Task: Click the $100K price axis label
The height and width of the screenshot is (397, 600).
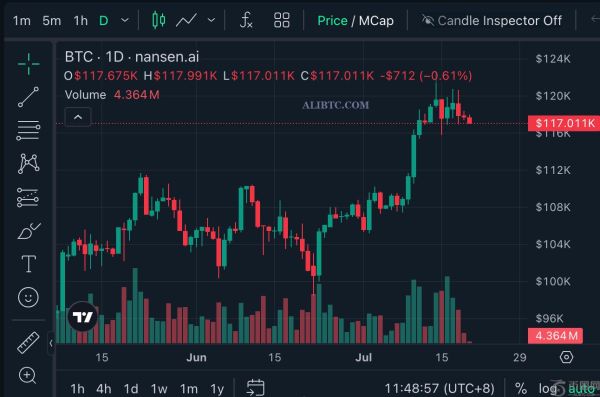Action: point(553,281)
